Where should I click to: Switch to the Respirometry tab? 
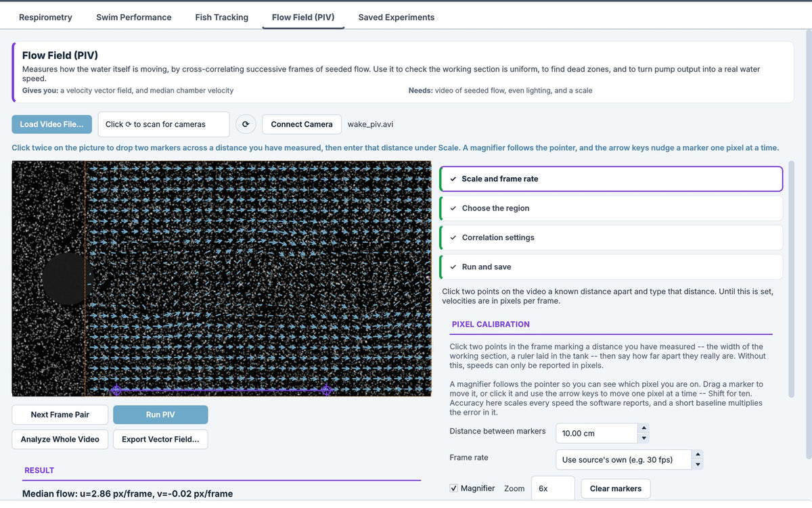tap(45, 17)
